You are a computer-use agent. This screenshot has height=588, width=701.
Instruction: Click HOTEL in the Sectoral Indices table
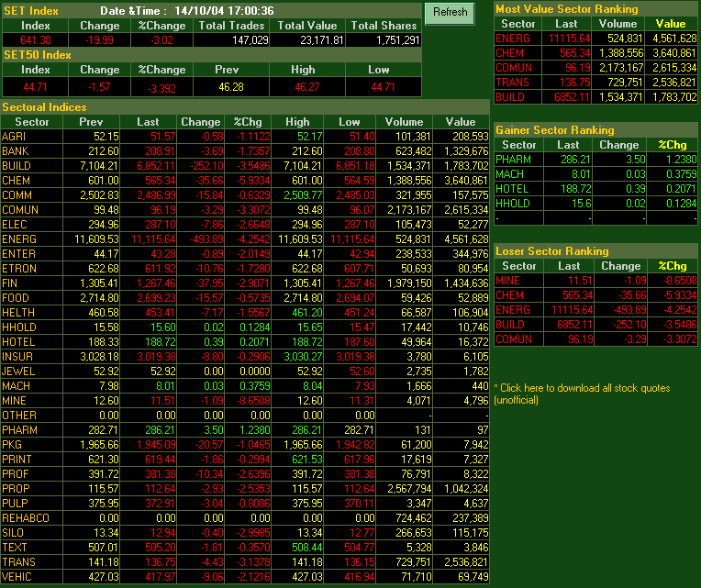[18, 342]
